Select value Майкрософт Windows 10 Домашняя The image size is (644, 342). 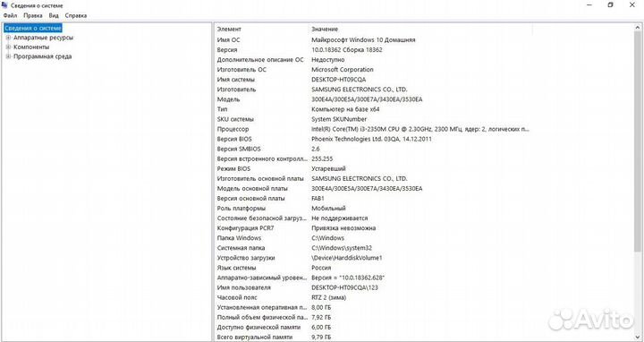tap(363, 40)
